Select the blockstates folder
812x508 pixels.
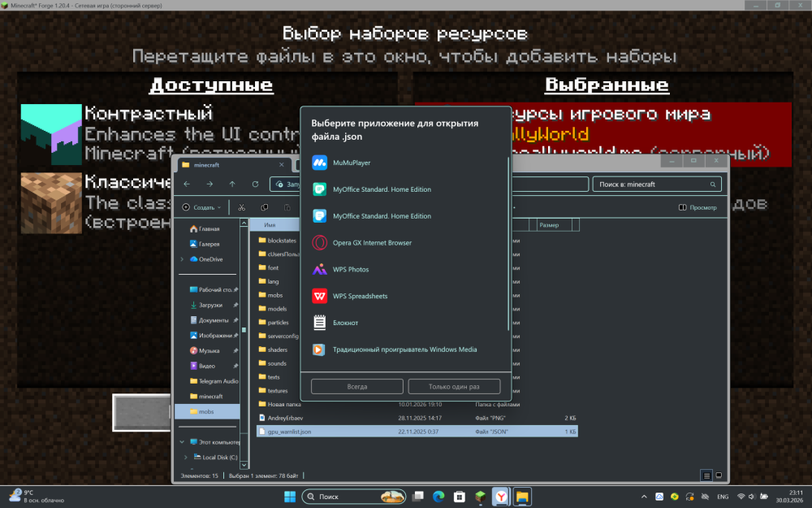coord(278,241)
